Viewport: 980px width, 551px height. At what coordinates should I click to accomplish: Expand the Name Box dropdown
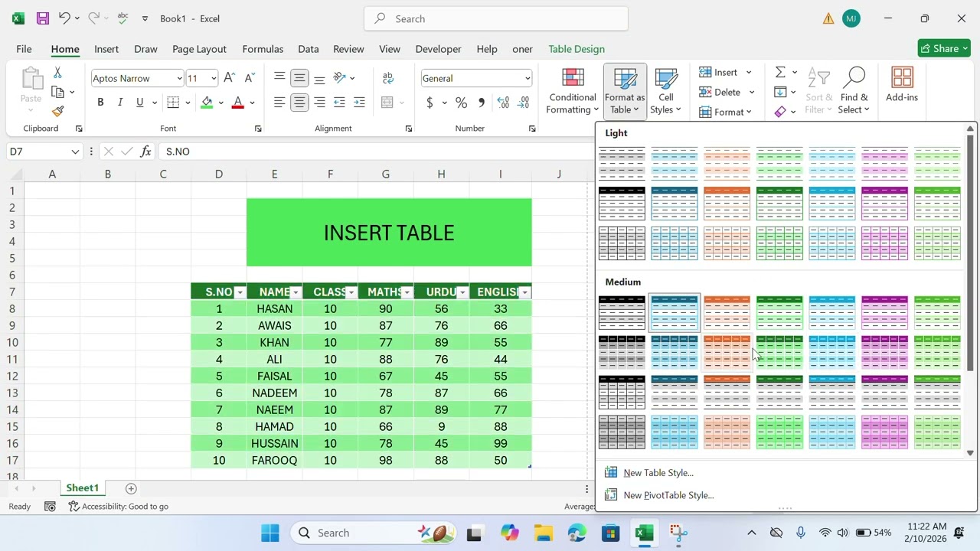pos(75,152)
